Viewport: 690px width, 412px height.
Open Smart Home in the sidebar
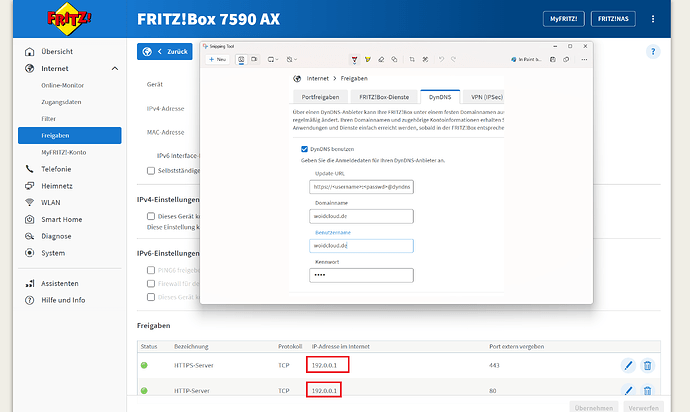[x=62, y=220]
